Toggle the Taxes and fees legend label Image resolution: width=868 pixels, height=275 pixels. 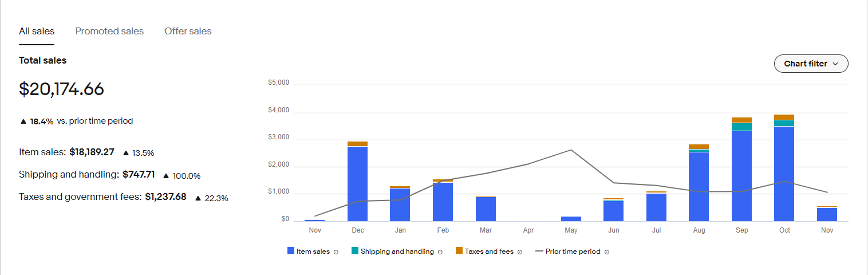tap(489, 251)
